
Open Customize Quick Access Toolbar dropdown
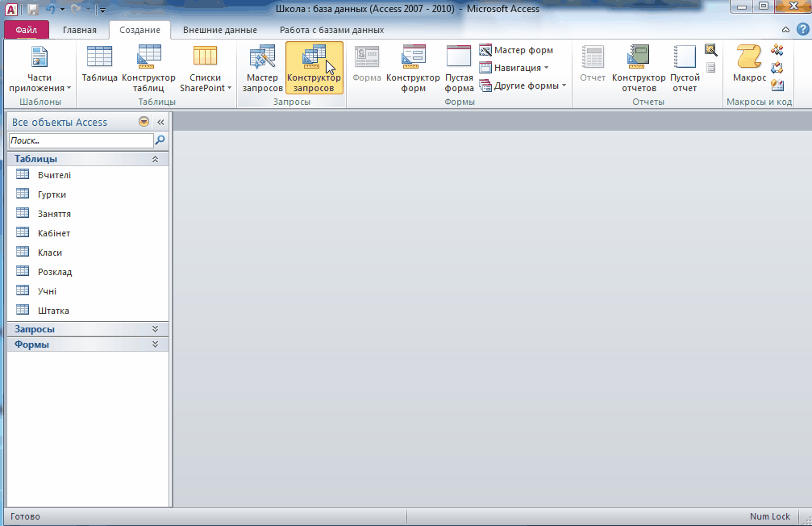pyautogui.click(x=102, y=10)
